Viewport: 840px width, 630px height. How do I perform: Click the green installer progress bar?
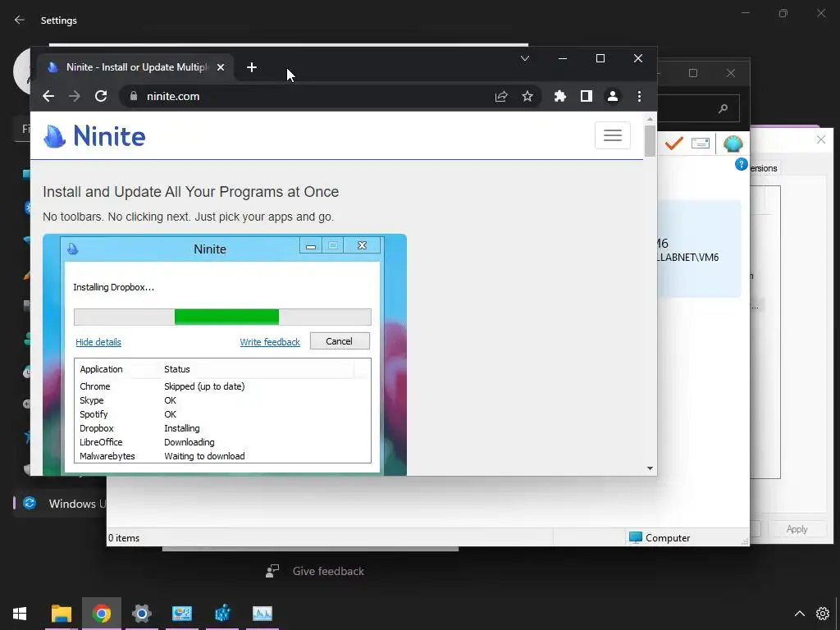(x=226, y=317)
